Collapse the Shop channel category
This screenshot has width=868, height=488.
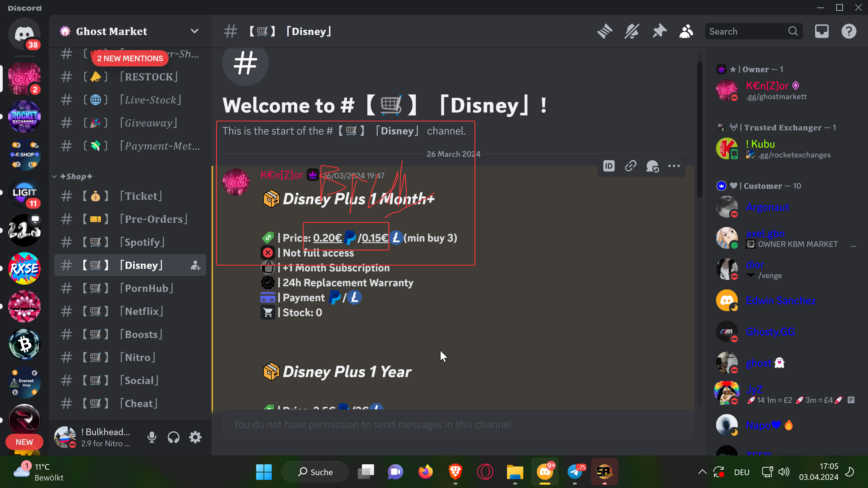pos(76,176)
